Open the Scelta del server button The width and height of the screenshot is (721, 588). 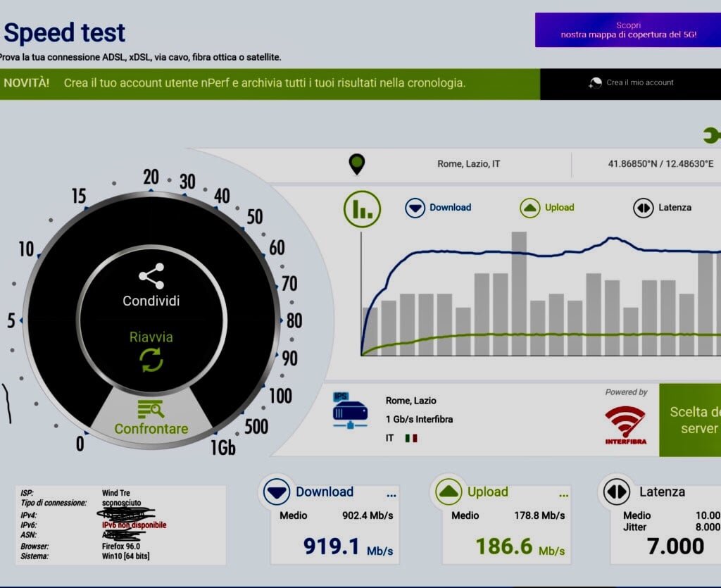[690, 420]
